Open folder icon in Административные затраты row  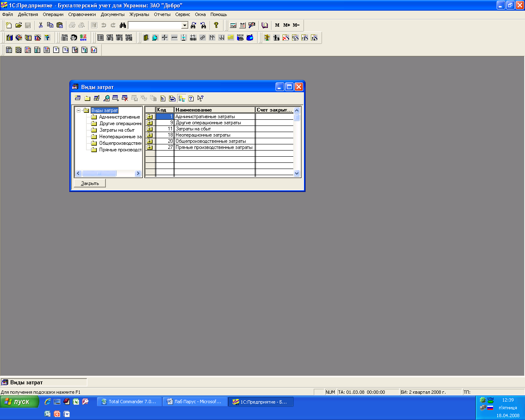pyautogui.click(x=150, y=116)
